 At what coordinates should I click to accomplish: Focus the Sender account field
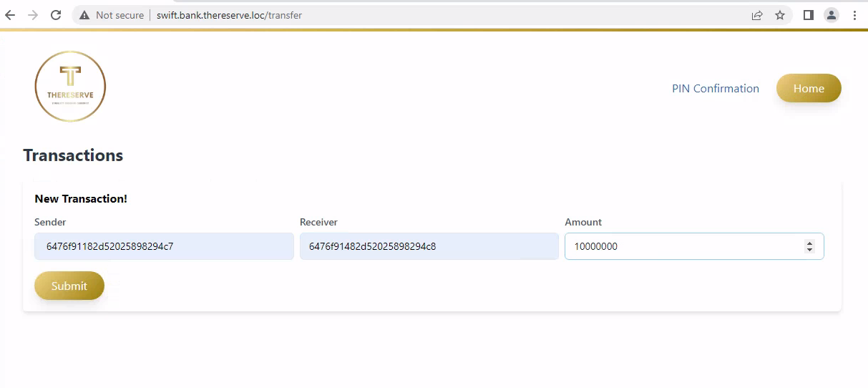click(164, 246)
